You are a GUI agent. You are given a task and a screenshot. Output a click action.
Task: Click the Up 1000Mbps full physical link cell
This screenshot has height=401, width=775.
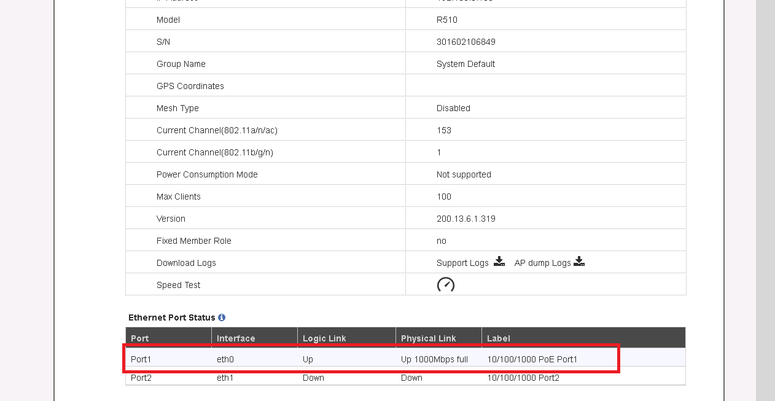click(434, 359)
